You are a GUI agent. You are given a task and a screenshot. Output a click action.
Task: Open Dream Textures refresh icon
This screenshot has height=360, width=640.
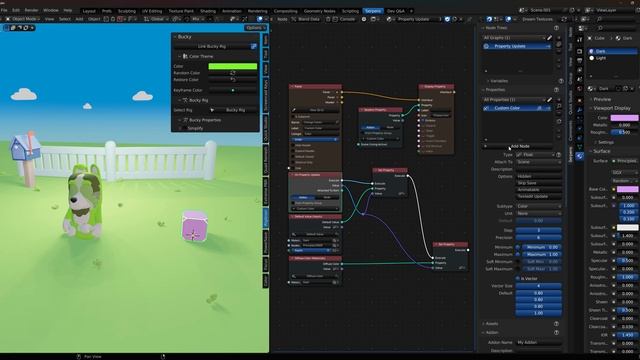(x=564, y=19)
